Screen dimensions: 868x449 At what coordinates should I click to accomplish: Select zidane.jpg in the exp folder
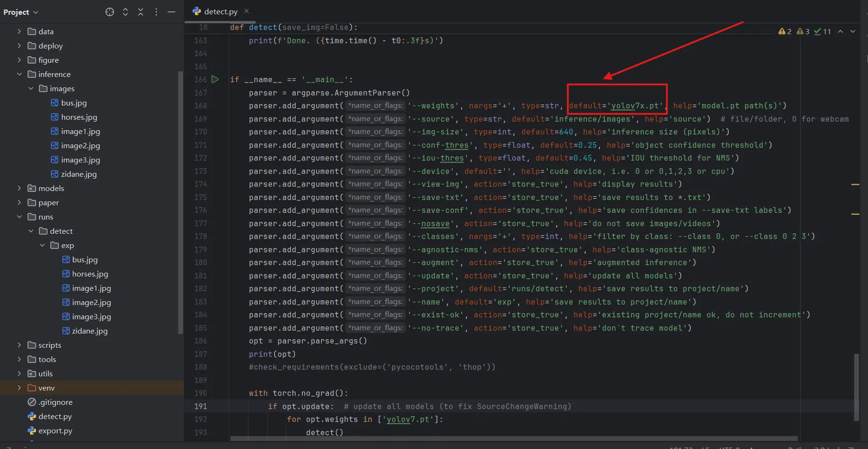[x=89, y=331]
